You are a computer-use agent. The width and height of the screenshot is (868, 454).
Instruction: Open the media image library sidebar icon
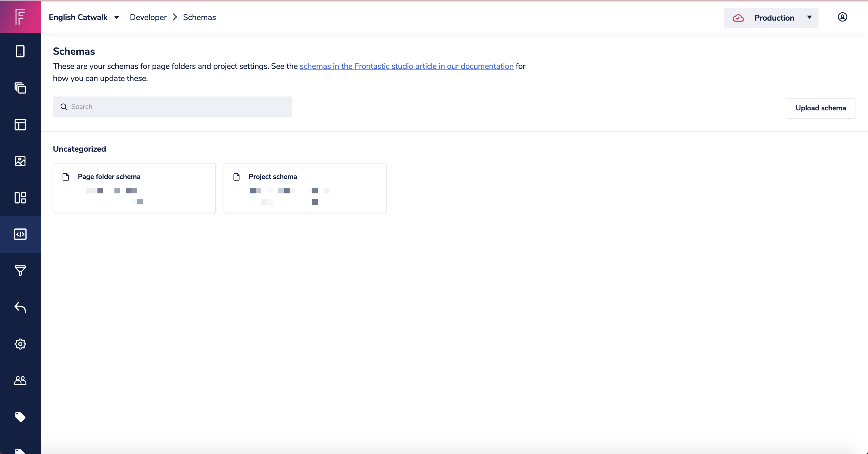pos(20,161)
